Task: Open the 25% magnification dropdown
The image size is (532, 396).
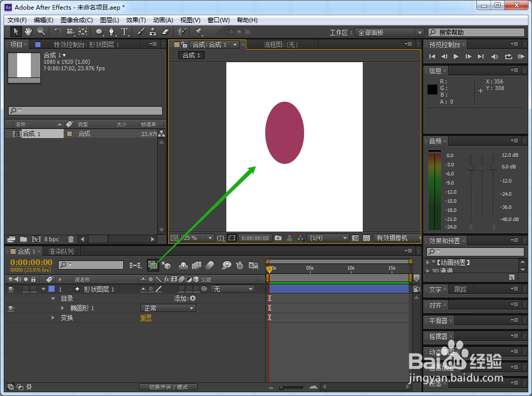Action: coord(197,238)
